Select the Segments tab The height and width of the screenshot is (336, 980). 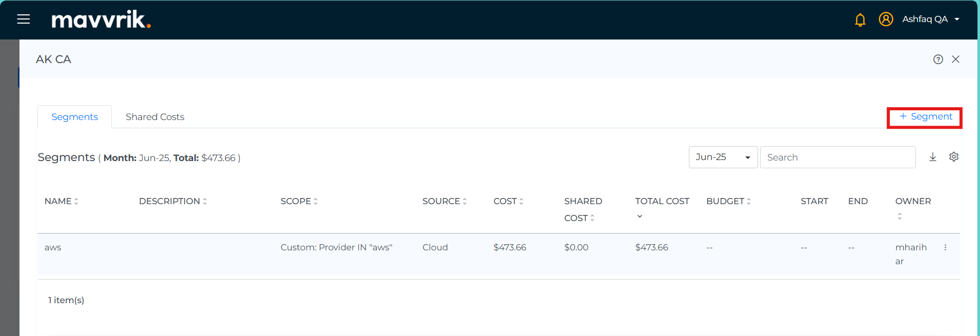click(x=75, y=117)
